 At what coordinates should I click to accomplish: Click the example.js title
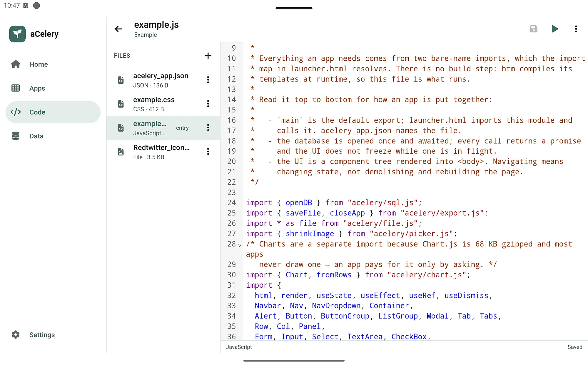[x=156, y=25]
